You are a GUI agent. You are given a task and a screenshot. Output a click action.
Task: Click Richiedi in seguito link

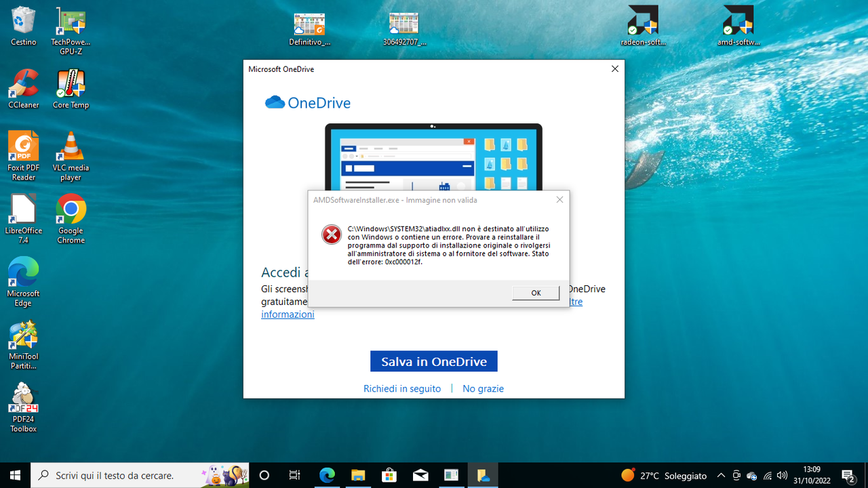(x=402, y=388)
